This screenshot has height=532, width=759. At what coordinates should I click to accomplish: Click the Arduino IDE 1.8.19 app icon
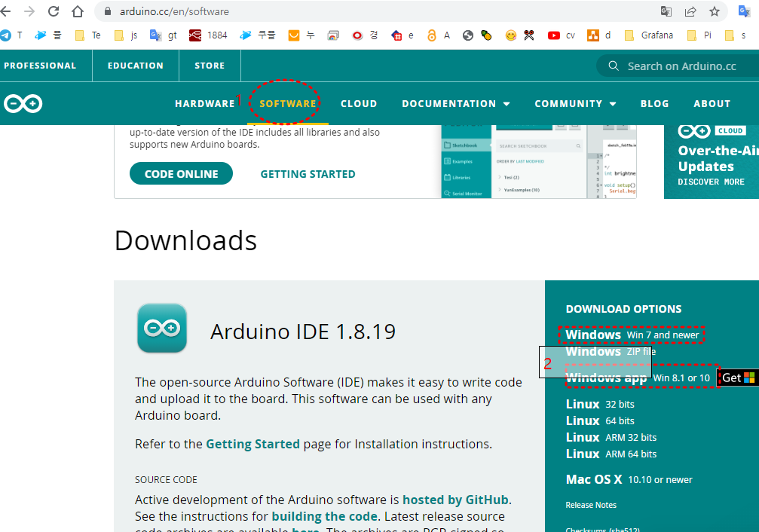[162, 329]
